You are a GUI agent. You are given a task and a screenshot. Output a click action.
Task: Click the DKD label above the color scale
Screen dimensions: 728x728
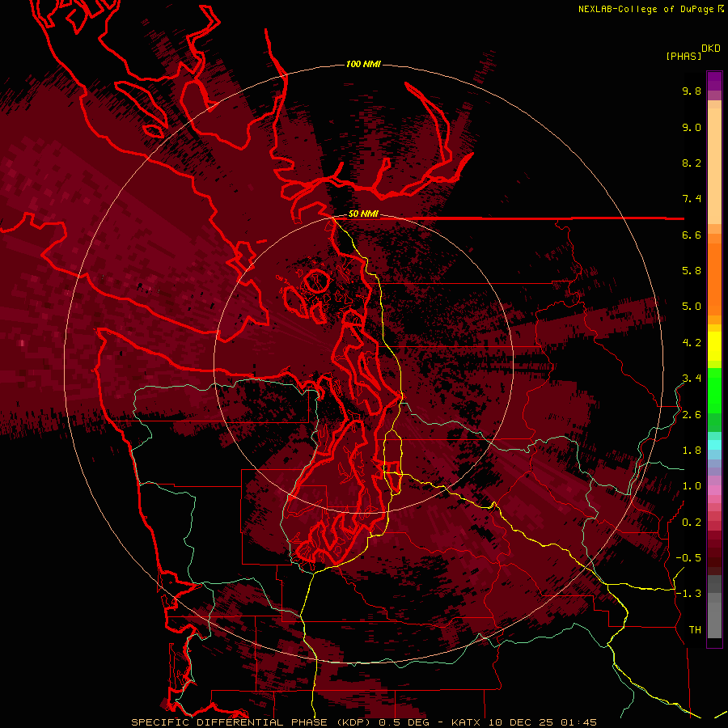pos(711,49)
